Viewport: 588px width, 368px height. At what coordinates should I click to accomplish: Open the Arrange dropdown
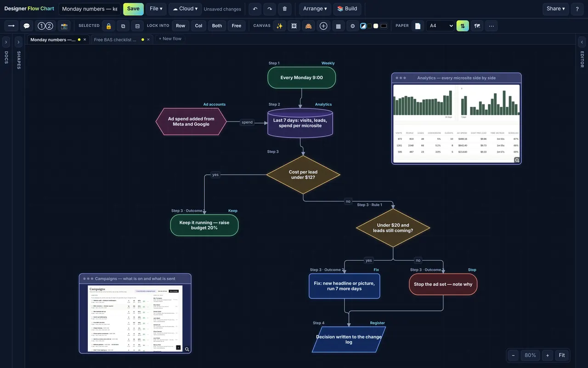point(315,9)
